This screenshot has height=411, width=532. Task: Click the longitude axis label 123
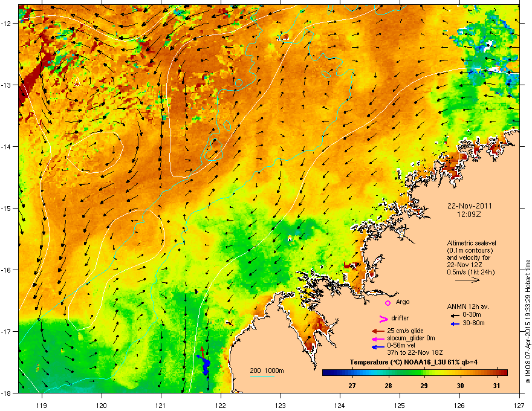281,405
